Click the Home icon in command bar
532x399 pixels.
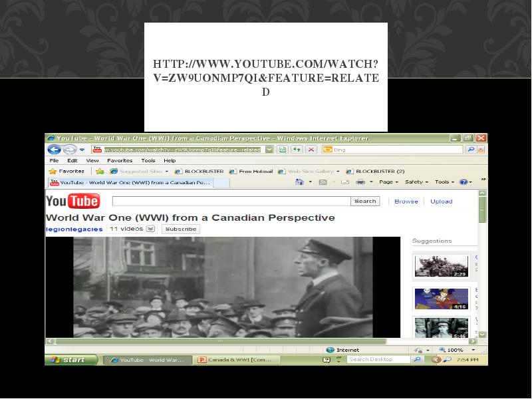pos(299,182)
